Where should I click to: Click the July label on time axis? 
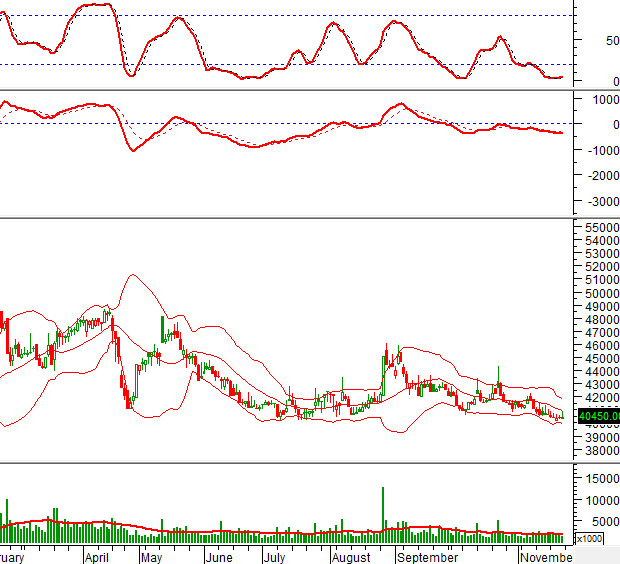click(x=273, y=556)
